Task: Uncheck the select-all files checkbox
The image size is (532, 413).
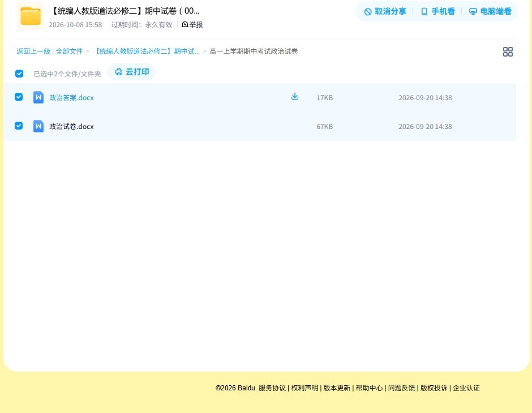Action: (x=19, y=74)
